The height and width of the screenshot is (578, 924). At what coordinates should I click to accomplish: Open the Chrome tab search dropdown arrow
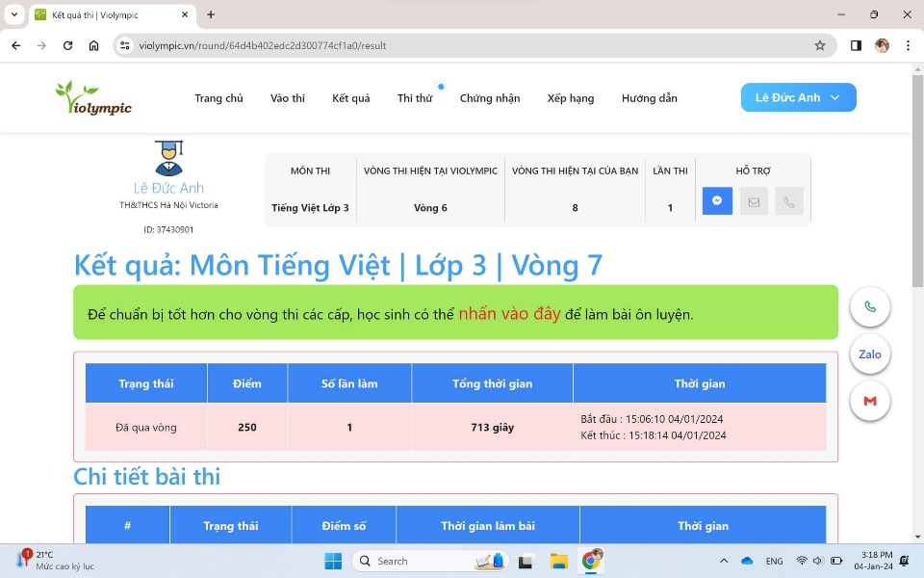[14, 14]
